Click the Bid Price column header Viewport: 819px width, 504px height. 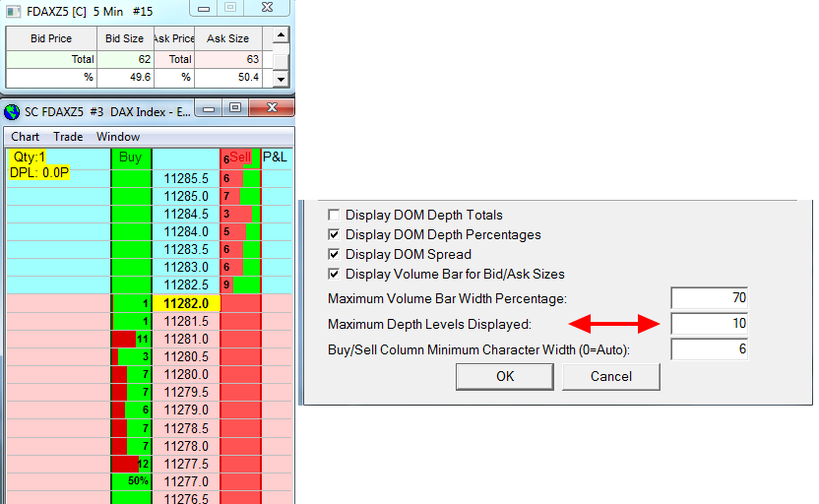click(x=51, y=38)
